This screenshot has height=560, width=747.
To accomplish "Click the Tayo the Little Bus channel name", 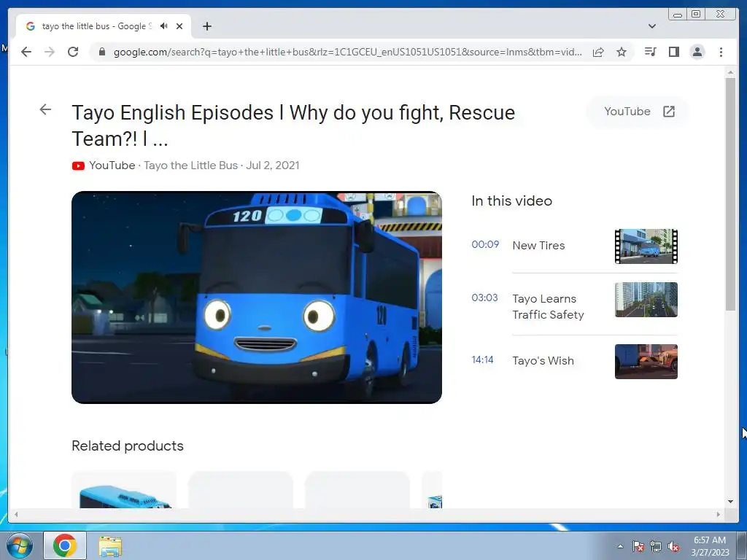I will tap(190, 166).
